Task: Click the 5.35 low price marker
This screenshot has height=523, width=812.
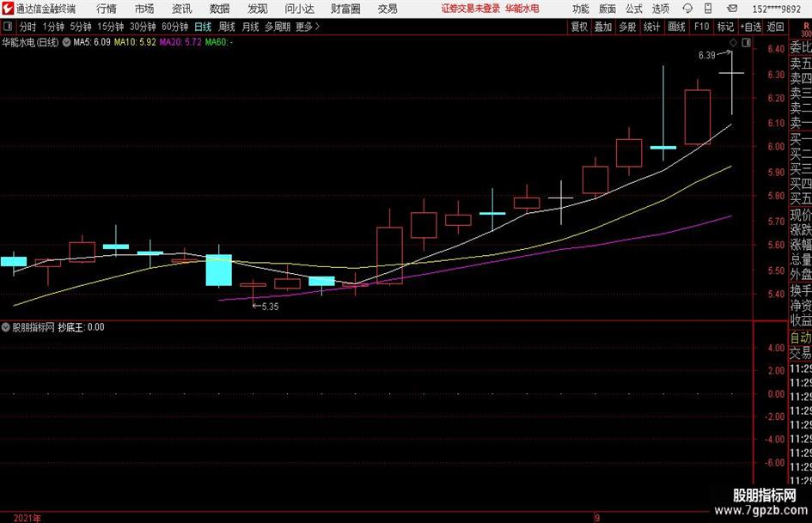Action: pos(270,307)
